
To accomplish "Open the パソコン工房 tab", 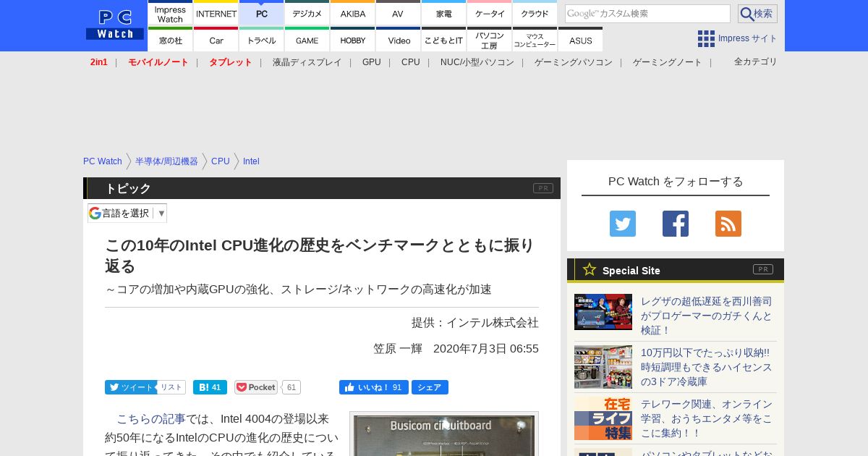I will [490, 39].
